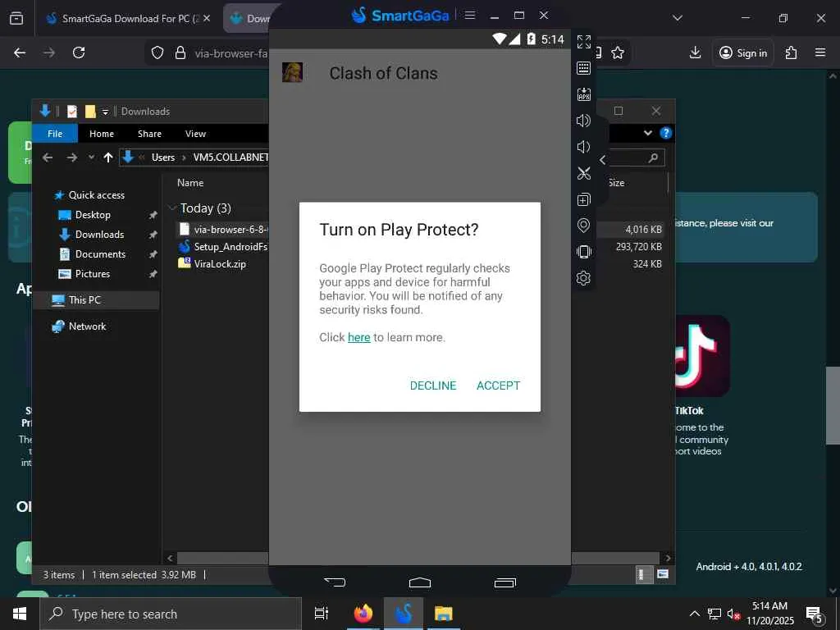This screenshot has height=630, width=840.
Task: Show hidden system tray icons
Action: click(x=694, y=614)
